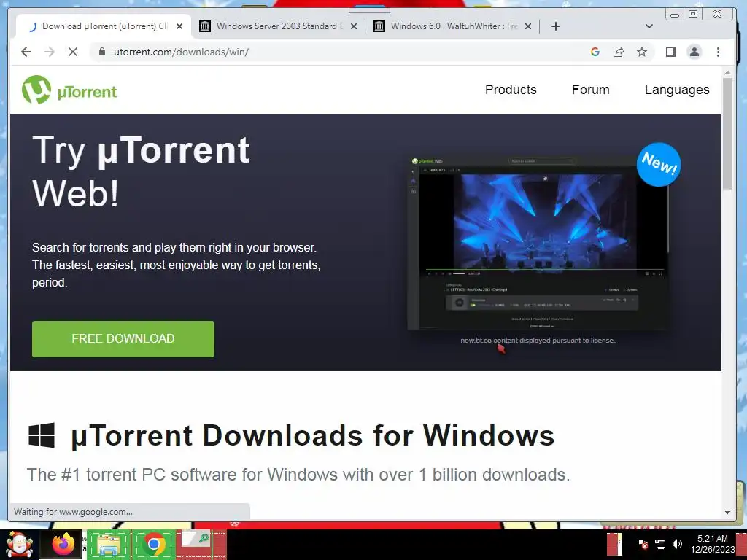The image size is (747, 560).
Task: Open the red search window taskbar item
Action: coord(201,545)
